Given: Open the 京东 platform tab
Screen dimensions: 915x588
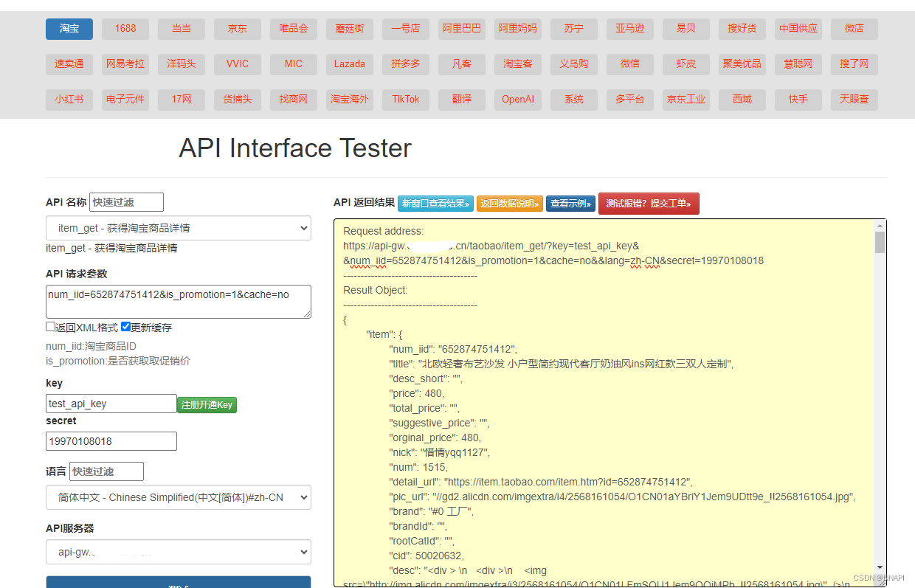Looking at the screenshot, I should [x=238, y=29].
